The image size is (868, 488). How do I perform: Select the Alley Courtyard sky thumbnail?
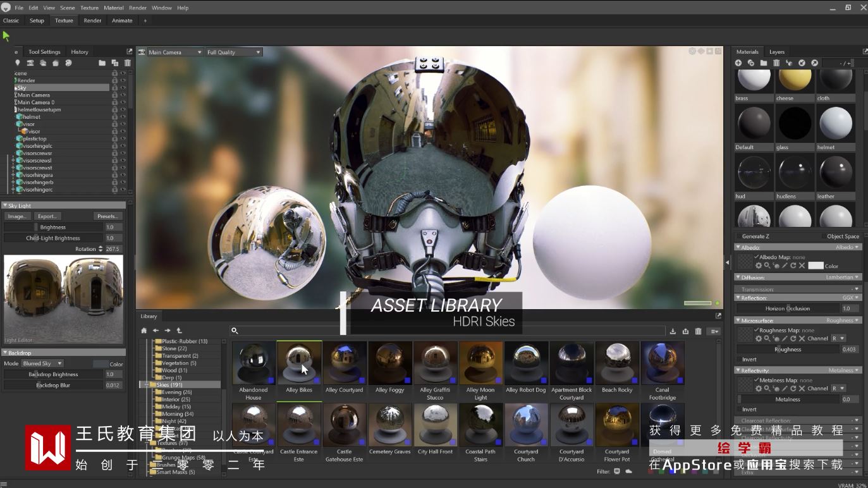click(x=345, y=363)
